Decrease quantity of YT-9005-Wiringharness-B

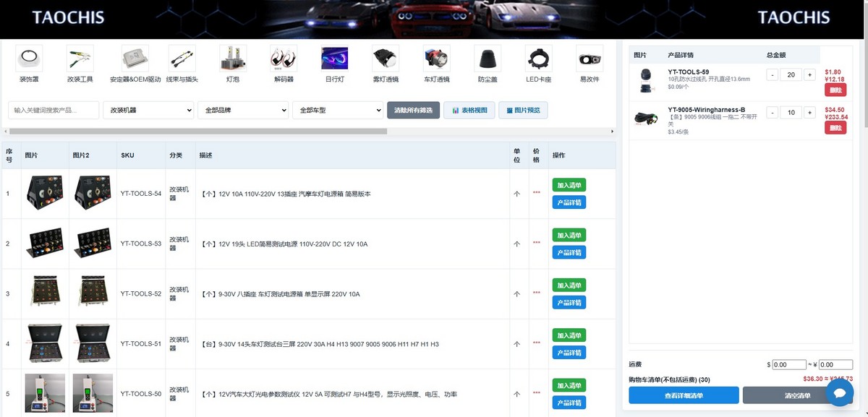pyautogui.click(x=773, y=113)
